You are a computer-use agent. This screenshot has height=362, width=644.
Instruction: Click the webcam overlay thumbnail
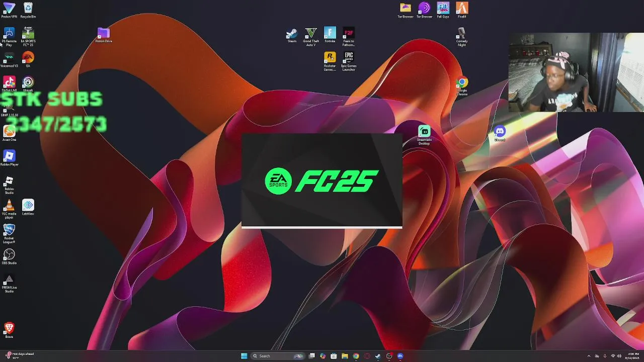coord(576,72)
